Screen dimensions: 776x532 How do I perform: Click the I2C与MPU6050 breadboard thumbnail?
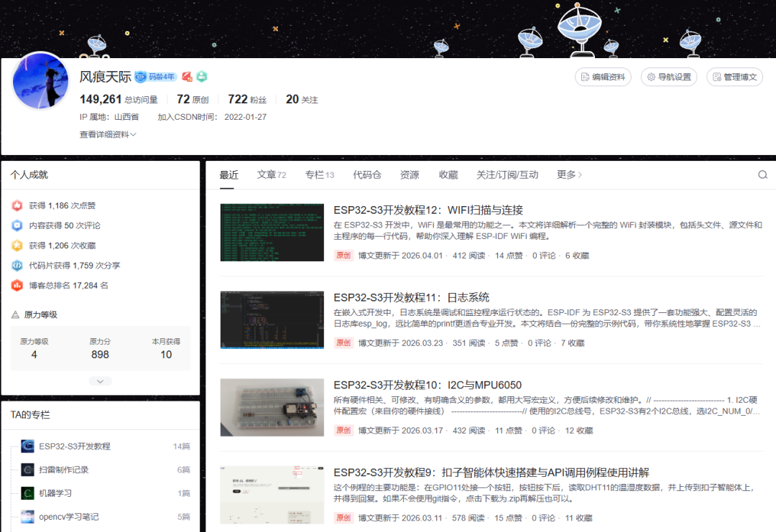(272, 407)
